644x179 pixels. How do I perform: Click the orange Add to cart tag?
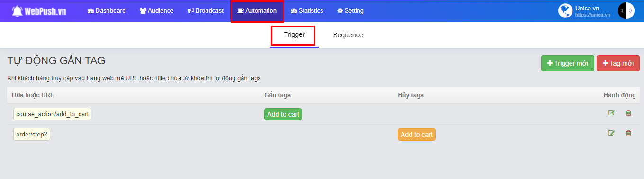[x=417, y=135]
